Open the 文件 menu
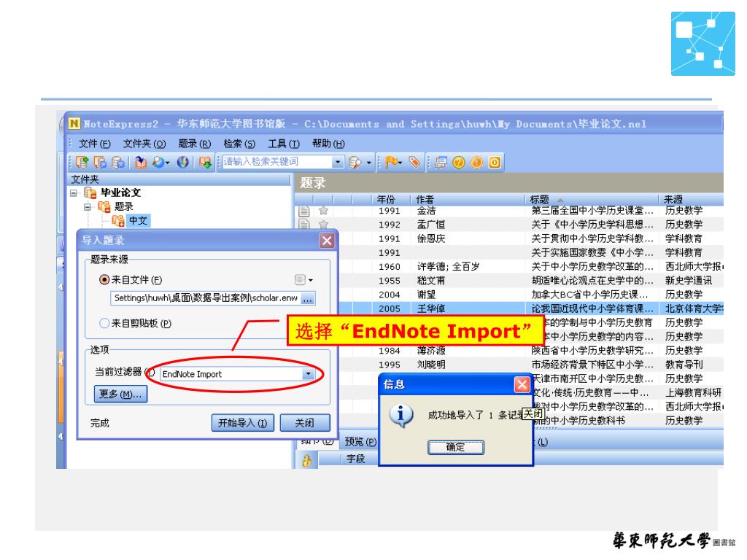747x560 pixels. tap(94, 144)
